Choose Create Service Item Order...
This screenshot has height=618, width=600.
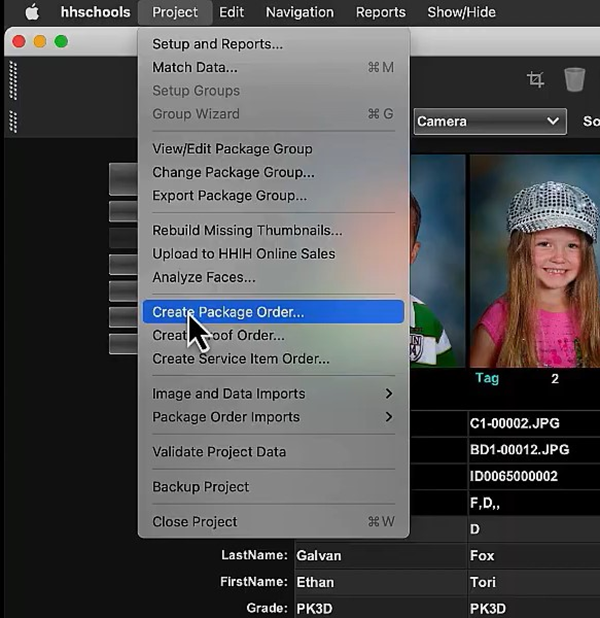pos(273,359)
